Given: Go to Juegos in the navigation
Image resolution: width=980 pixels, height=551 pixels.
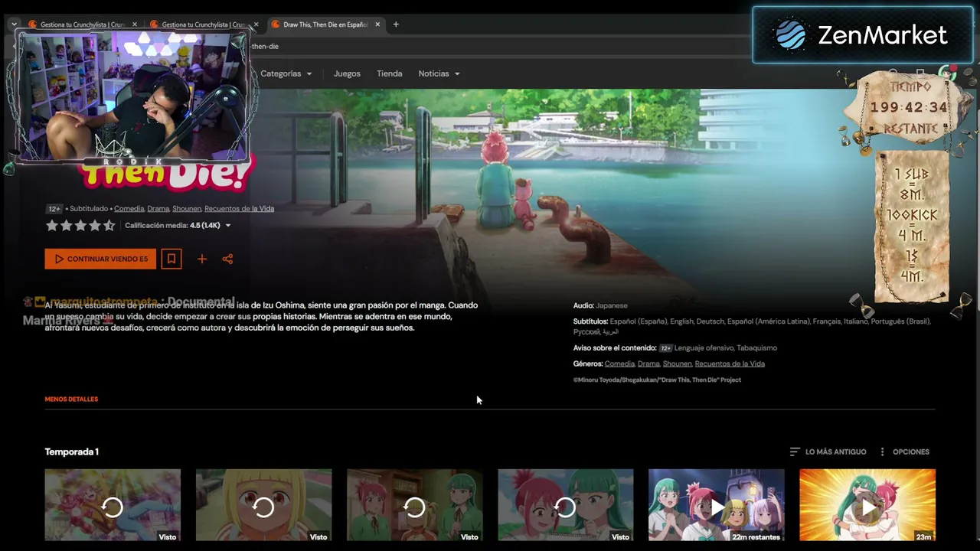Looking at the screenshot, I should (347, 73).
